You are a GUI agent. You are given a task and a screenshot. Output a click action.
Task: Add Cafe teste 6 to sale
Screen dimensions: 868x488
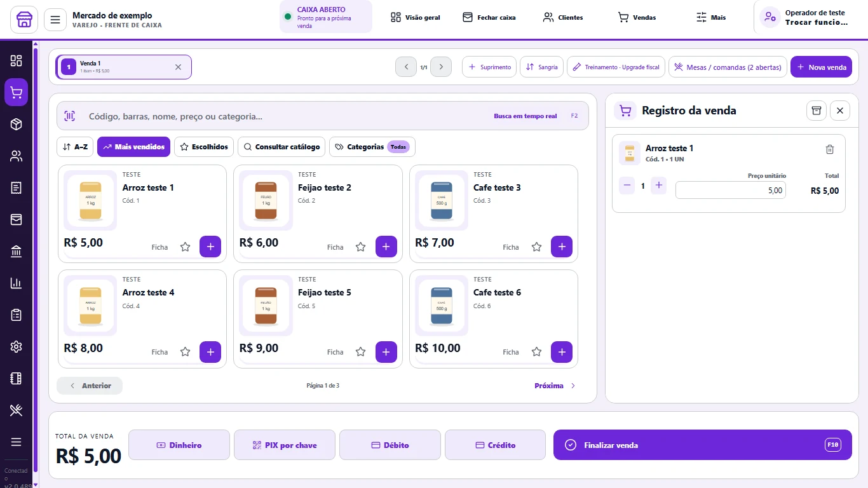click(562, 351)
